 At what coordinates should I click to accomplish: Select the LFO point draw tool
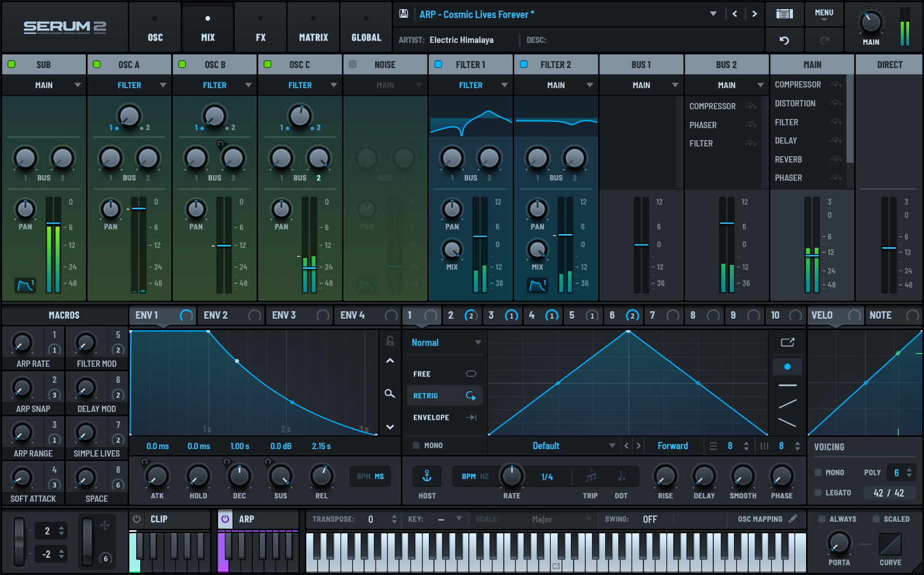point(787,366)
